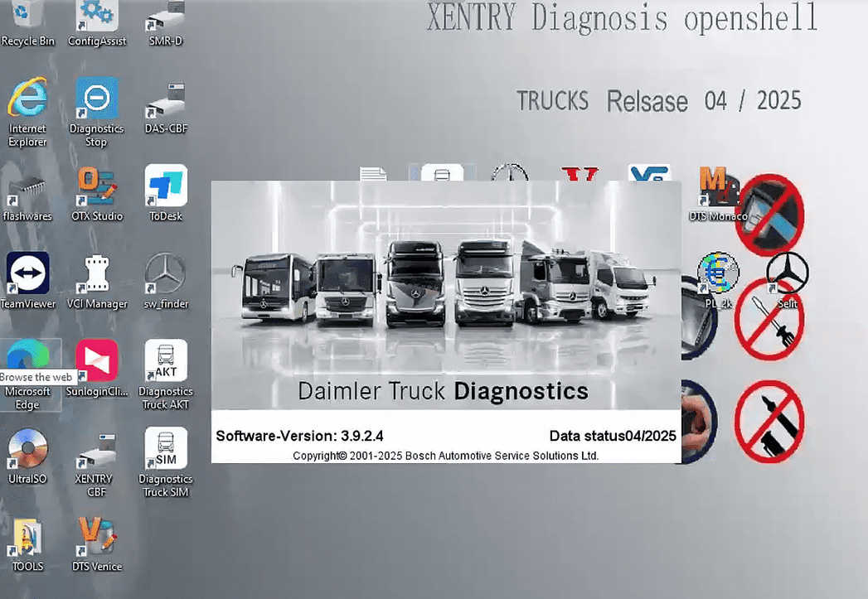
Task: Launch TeamViewer
Action: point(28,273)
